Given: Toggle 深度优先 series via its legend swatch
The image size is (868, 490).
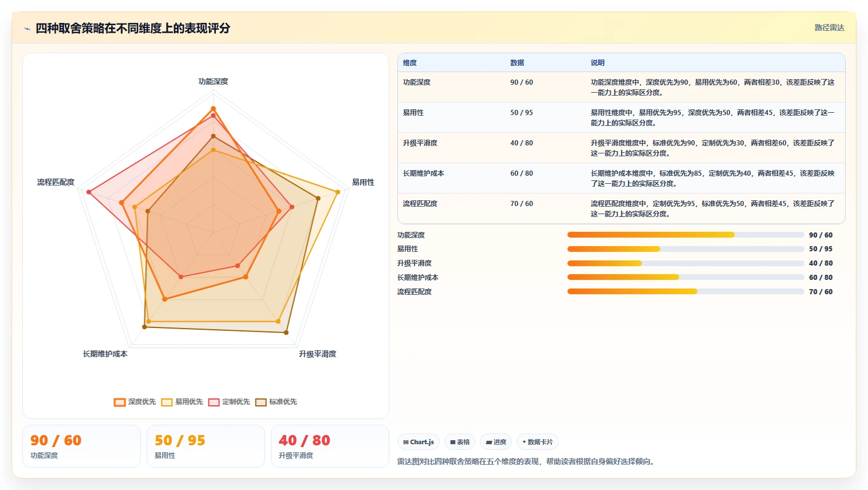Looking at the screenshot, I should point(120,402).
